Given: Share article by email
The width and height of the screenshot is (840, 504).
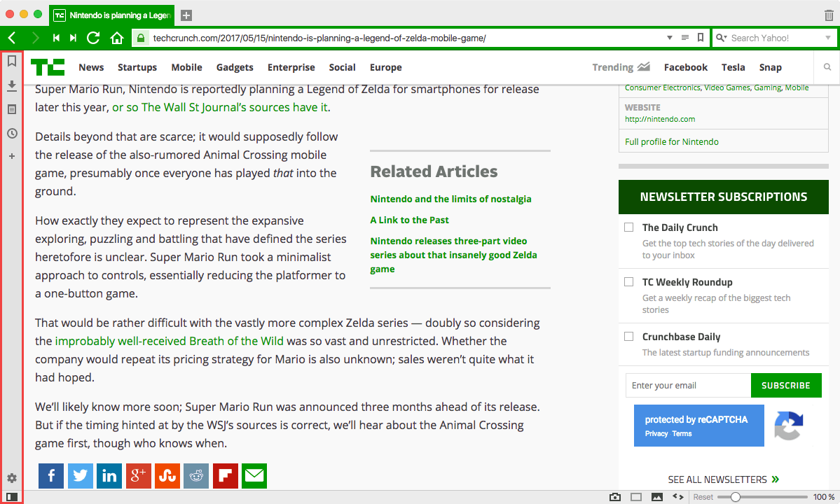Looking at the screenshot, I should [254, 475].
